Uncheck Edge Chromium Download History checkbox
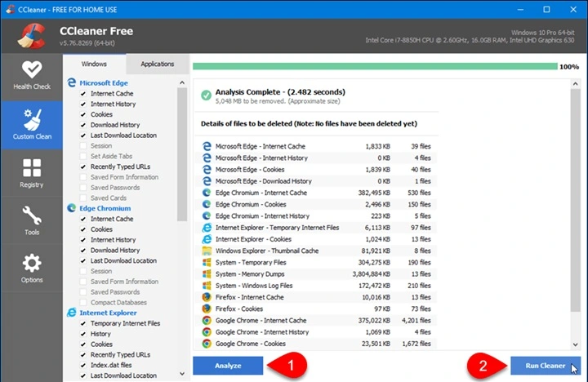 pyautogui.click(x=83, y=251)
